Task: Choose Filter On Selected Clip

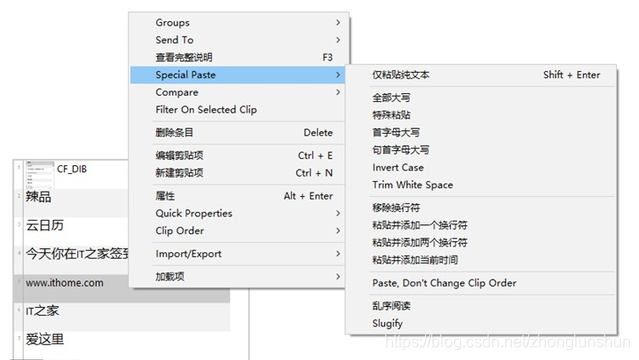Action: click(x=237, y=110)
